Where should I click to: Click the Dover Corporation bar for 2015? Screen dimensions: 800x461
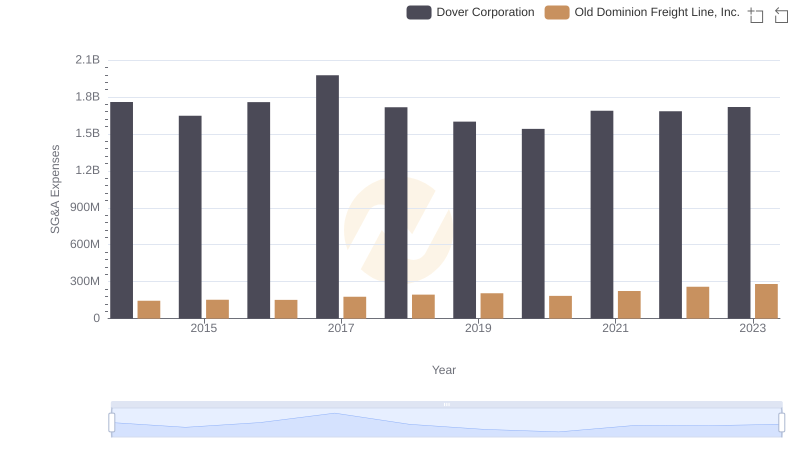tap(190, 217)
